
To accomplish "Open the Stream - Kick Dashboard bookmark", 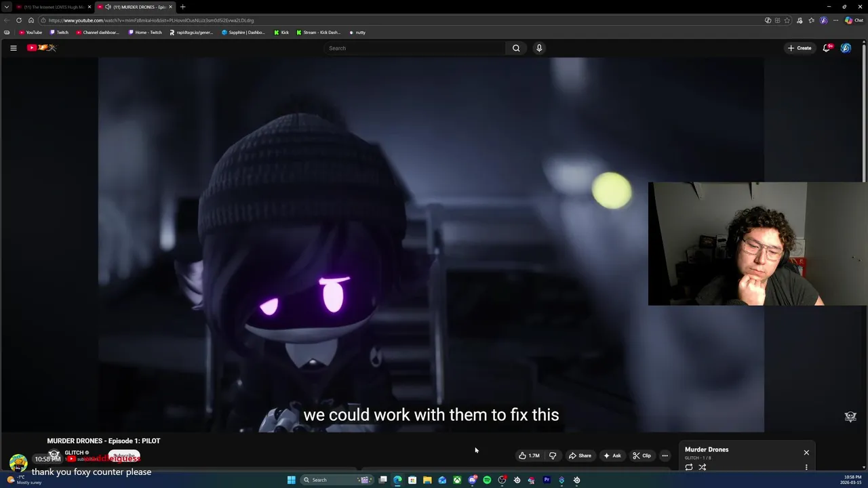I will click(319, 33).
